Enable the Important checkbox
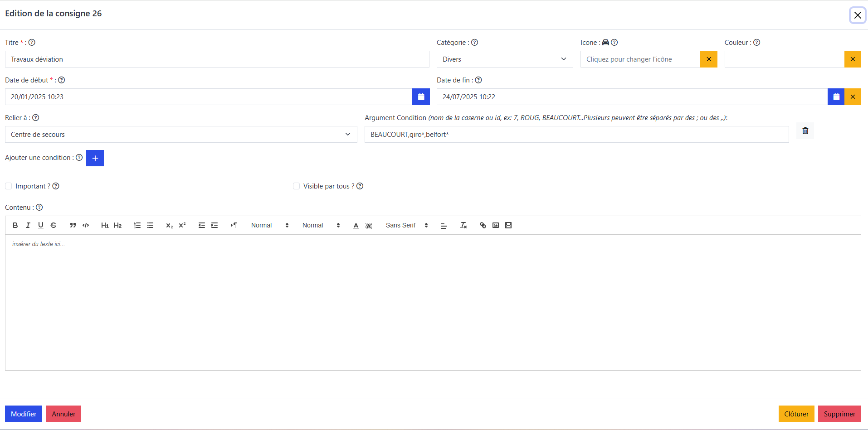Viewport: 868px width, 430px height. pos(9,186)
